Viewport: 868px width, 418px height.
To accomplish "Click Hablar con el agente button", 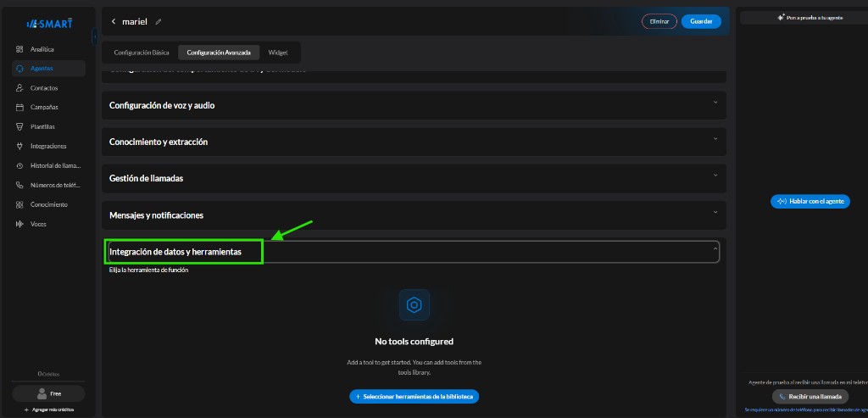I will point(810,202).
